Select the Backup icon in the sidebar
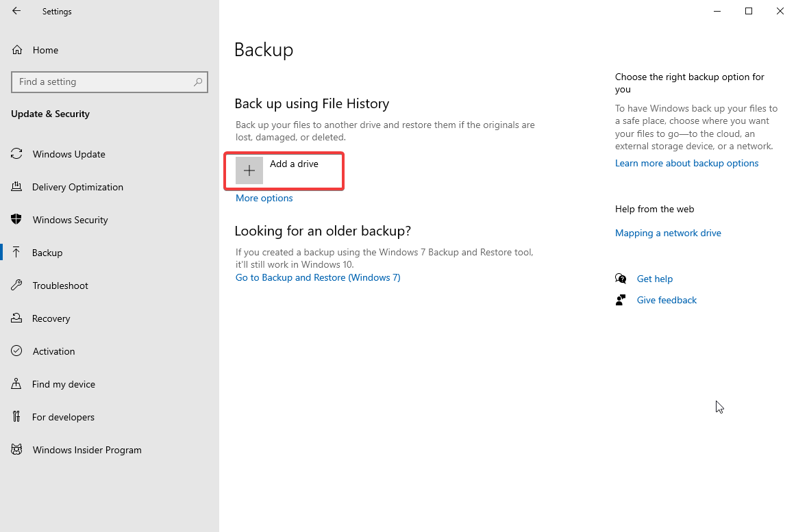This screenshot has width=796, height=532. click(16, 252)
